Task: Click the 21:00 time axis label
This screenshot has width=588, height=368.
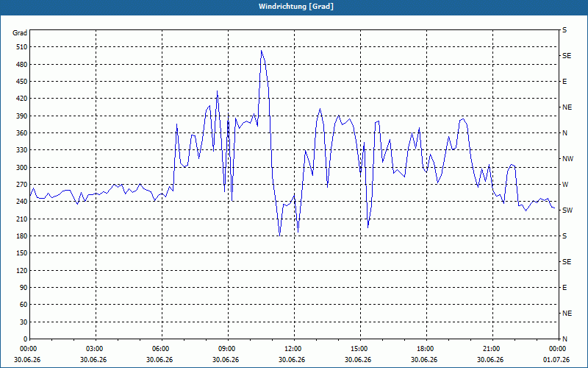Action: [492, 348]
